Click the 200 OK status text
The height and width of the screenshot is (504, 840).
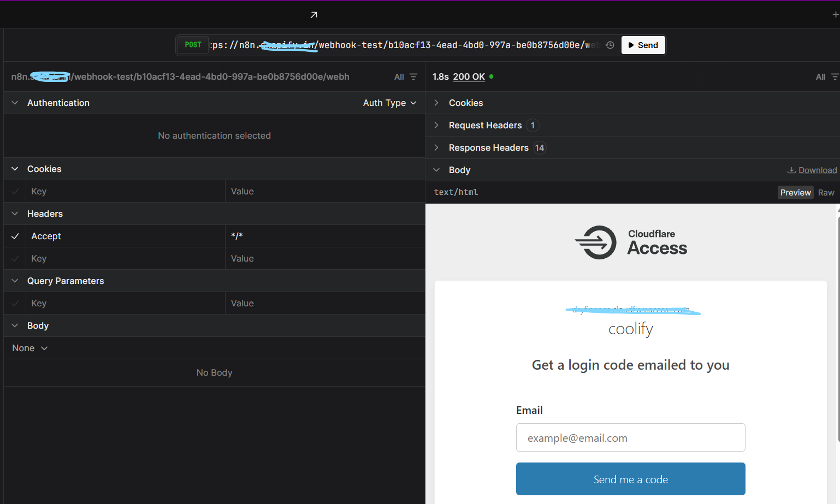pos(469,77)
